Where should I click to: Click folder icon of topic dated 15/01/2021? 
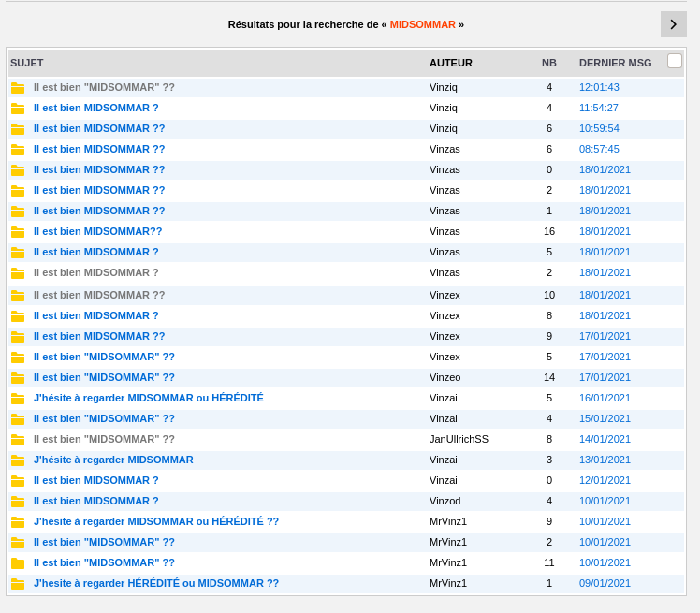18,418
